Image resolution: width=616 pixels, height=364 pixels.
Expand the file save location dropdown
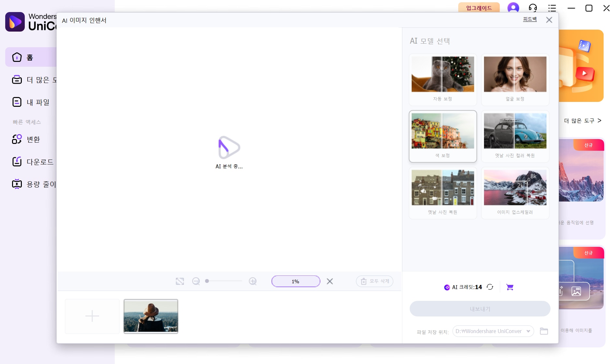[528, 331]
